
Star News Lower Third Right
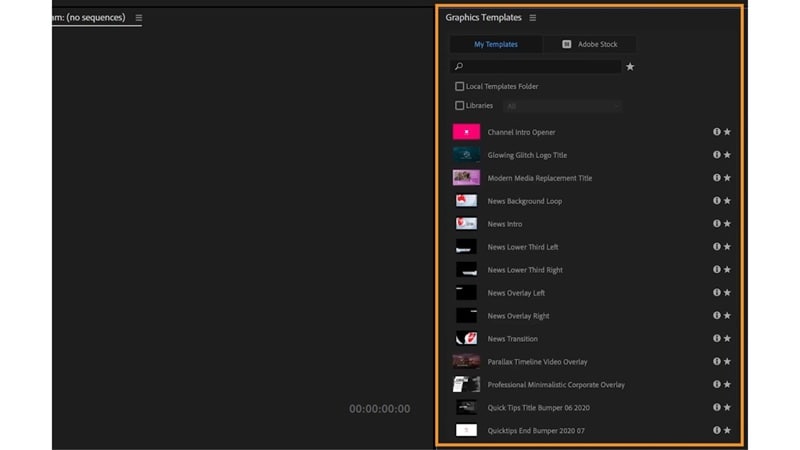727,270
